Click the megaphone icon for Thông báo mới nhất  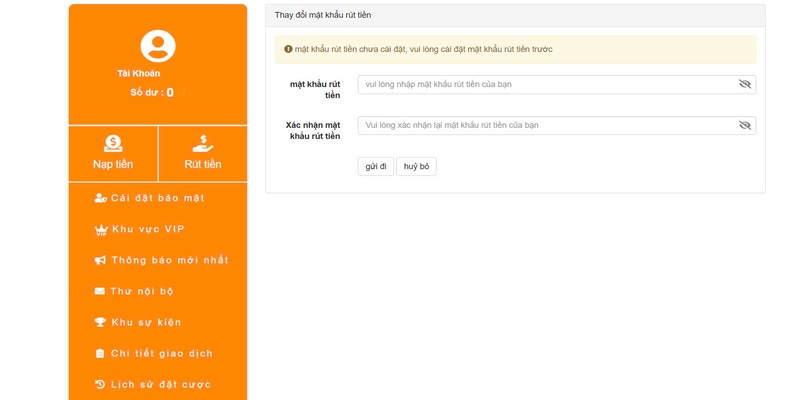pyautogui.click(x=100, y=260)
